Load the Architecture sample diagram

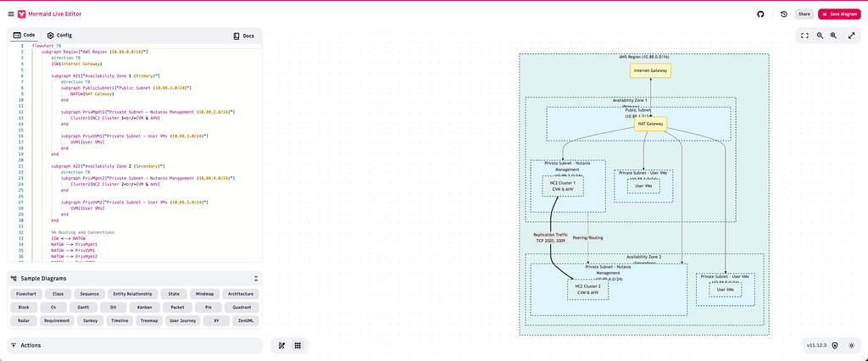[241, 294]
